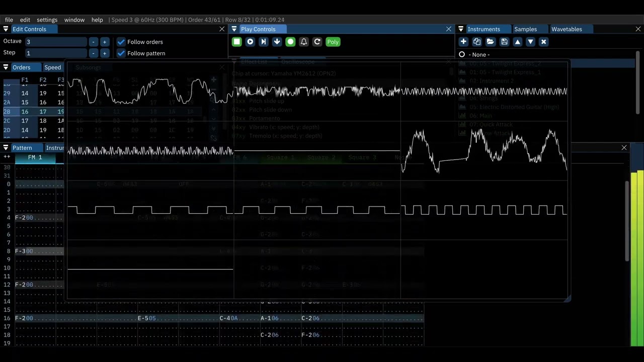Start playback with the play button
Screen dimensions: 644x362
point(250,42)
